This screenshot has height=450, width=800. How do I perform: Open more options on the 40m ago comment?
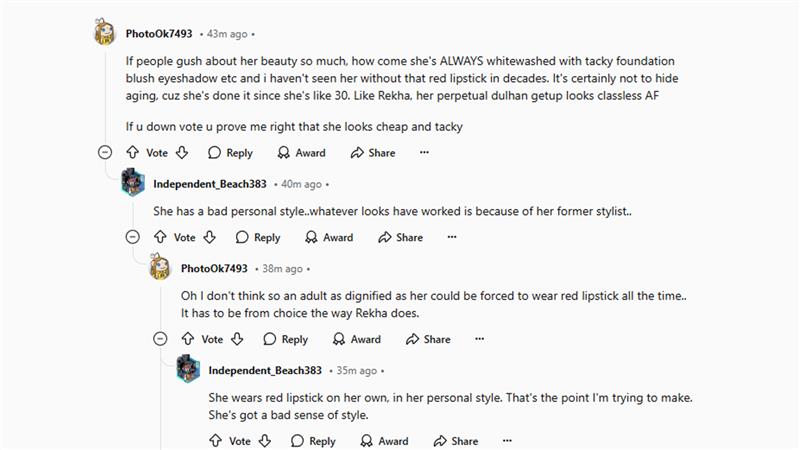452,237
